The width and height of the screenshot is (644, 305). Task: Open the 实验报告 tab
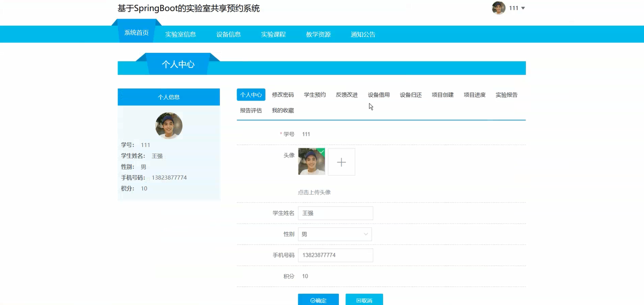[x=507, y=94]
